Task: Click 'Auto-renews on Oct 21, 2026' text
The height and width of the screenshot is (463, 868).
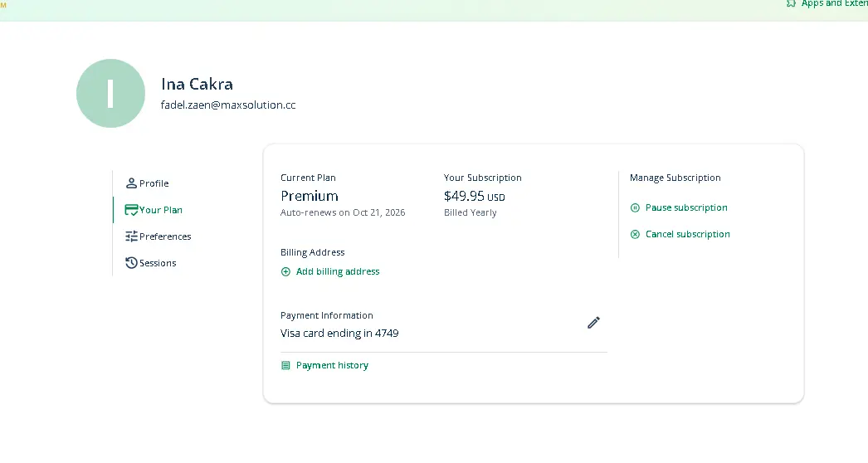Action: [x=343, y=212]
